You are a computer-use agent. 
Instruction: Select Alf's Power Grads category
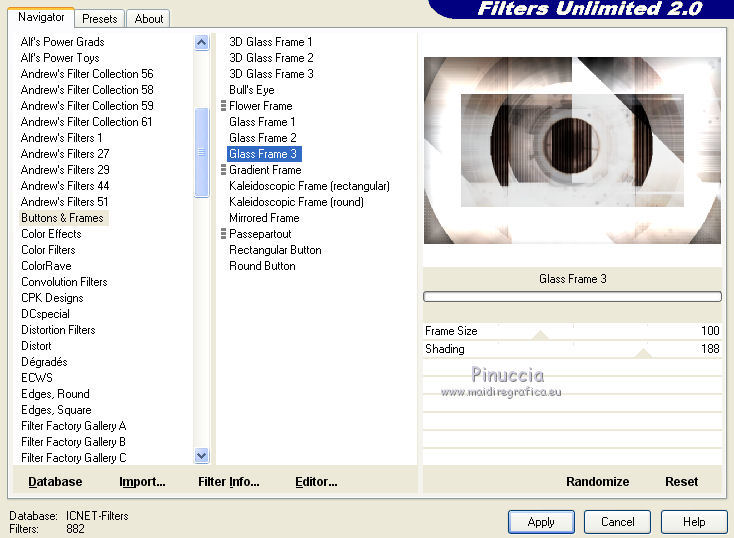[x=63, y=42]
